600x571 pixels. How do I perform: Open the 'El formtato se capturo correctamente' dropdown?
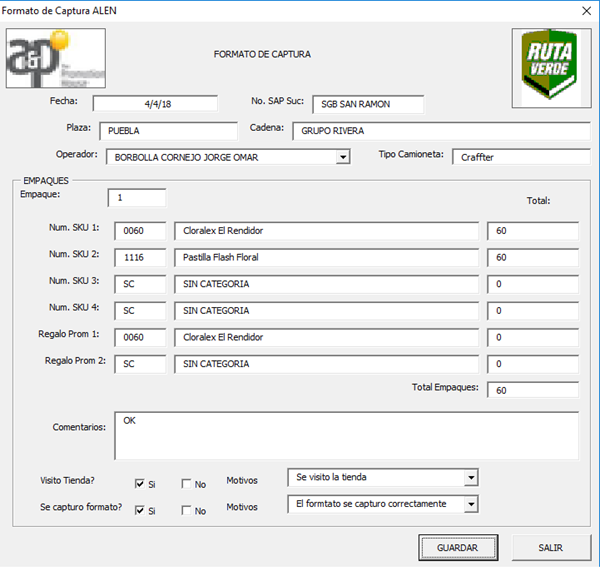(471, 504)
